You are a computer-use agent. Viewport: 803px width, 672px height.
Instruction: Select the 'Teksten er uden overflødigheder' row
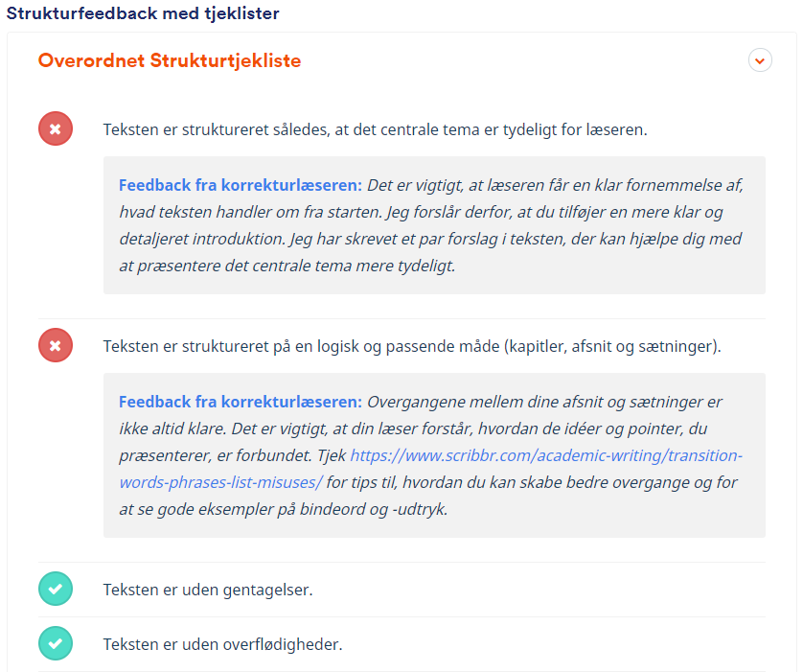(x=401, y=644)
